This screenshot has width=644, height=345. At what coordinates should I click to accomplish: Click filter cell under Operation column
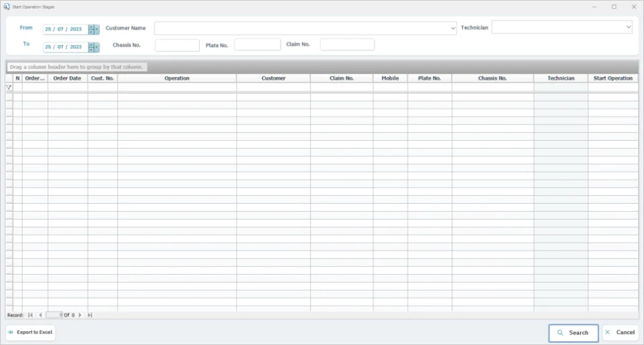pos(177,87)
